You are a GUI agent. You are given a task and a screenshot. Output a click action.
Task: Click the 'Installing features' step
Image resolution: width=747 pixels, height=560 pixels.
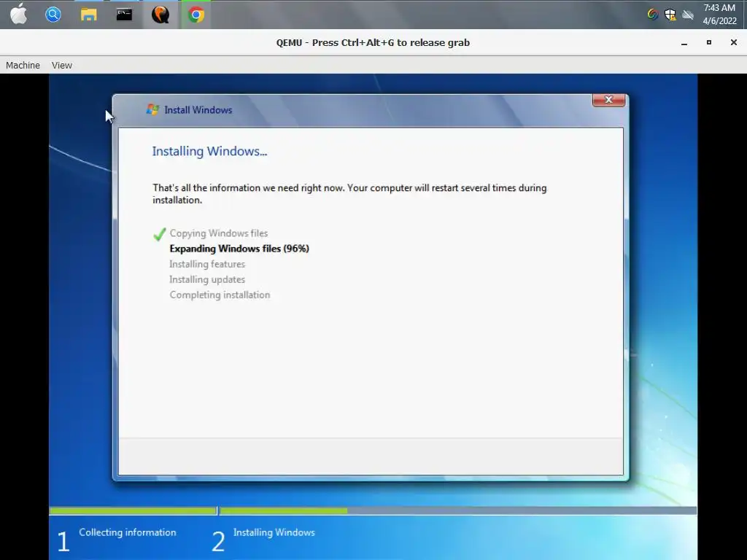[207, 264]
